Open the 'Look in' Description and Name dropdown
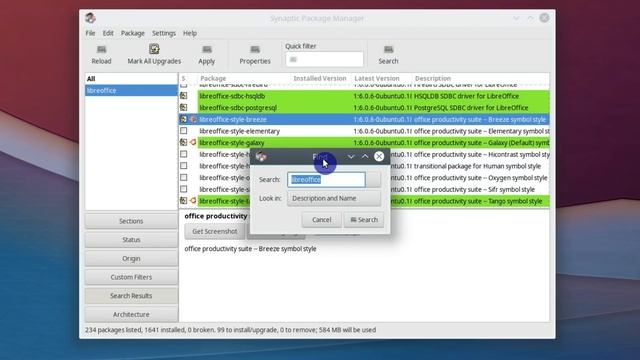 334,198
